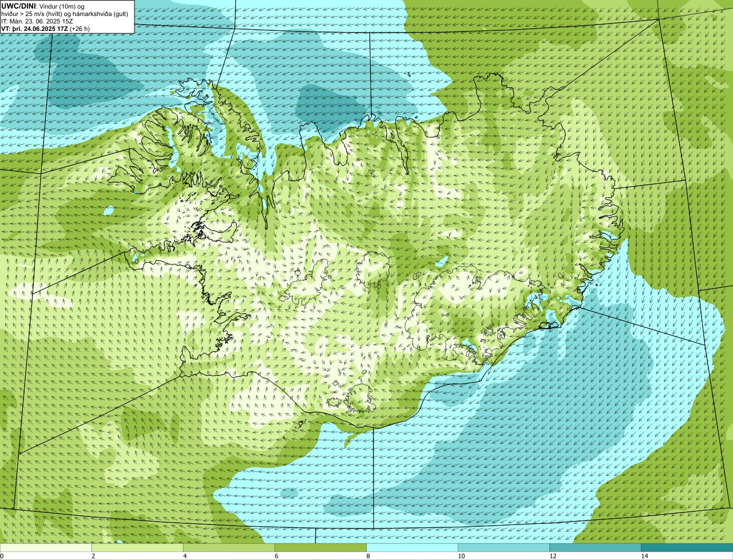Click the "12" tick label on the color scale
The image size is (733, 560).
pos(553,556)
